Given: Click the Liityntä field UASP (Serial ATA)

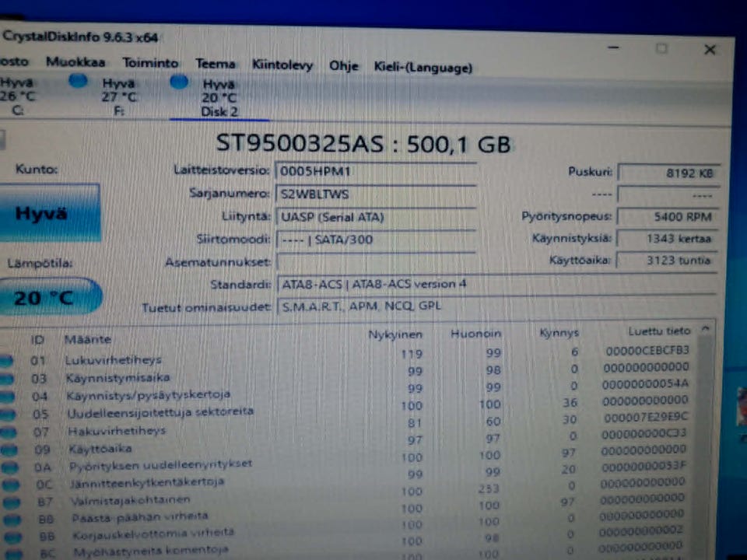Looking at the screenshot, I should click(x=376, y=217).
